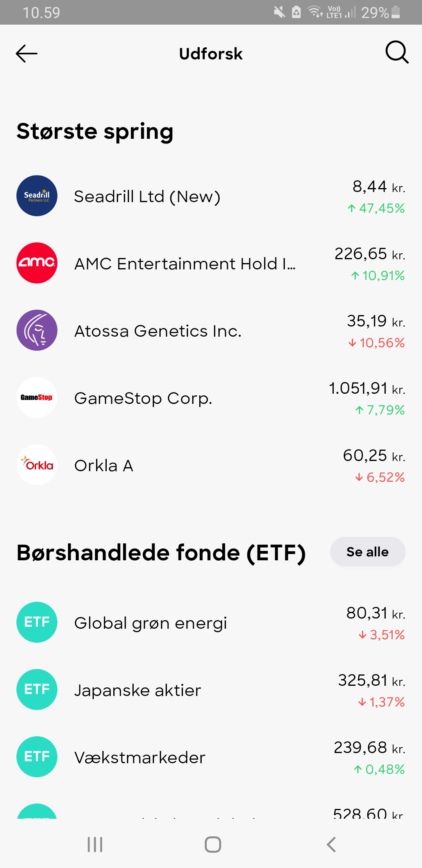This screenshot has width=422, height=868.
Task: Open Vækstmarkeder ETF price 239,68 kr.
Action: tap(369, 748)
